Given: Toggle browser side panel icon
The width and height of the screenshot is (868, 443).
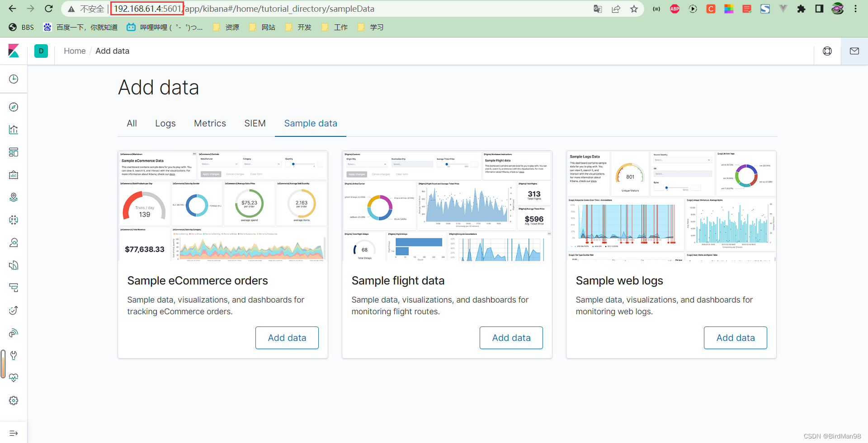Looking at the screenshot, I should 819,9.
